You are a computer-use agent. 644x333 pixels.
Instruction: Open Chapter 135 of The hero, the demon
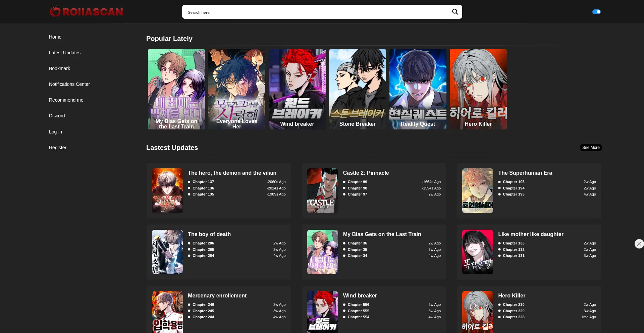point(203,194)
